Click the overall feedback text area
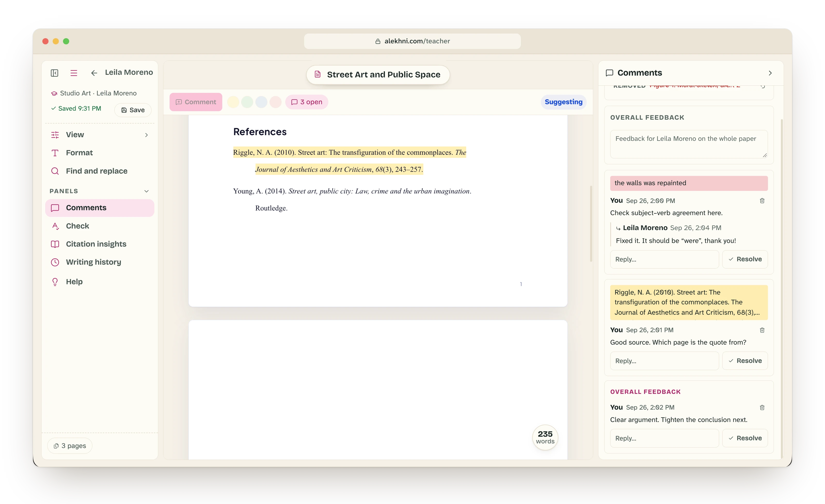Viewport: 825px width, 504px height. point(689,144)
